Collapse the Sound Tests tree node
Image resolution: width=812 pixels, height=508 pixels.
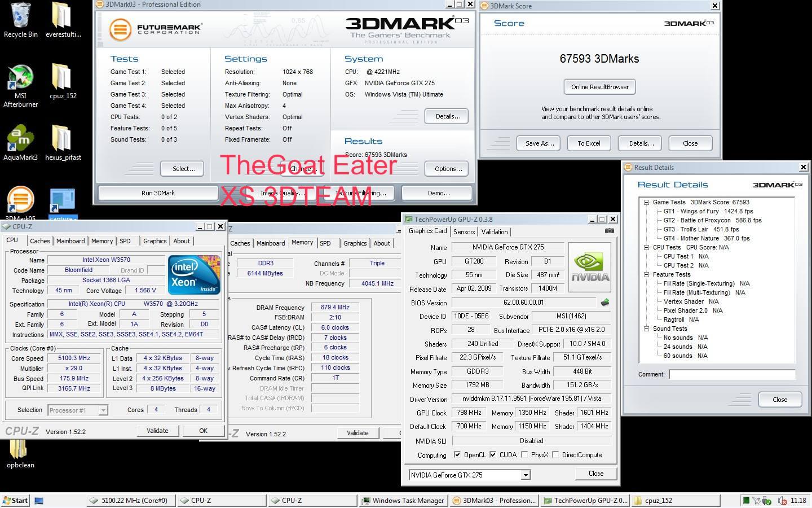(x=646, y=329)
